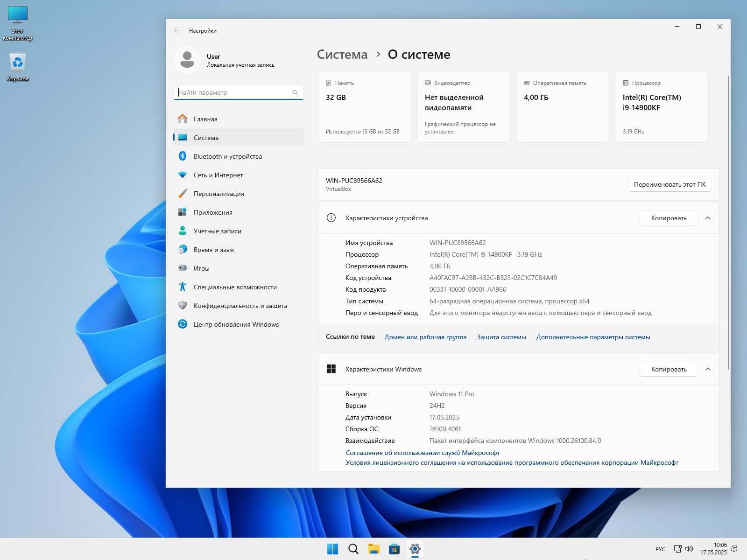
Task: Open Домен или рабочая группа link
Action: [x=425, y=337]
